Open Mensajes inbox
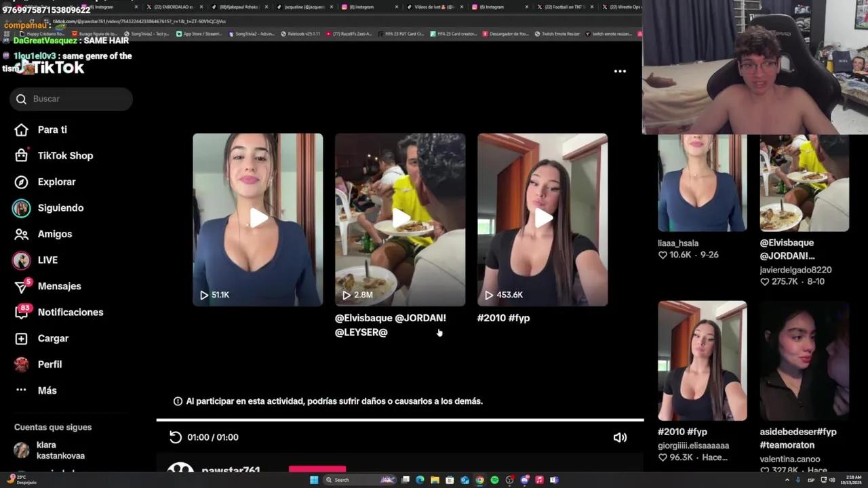 coord(47,286)
